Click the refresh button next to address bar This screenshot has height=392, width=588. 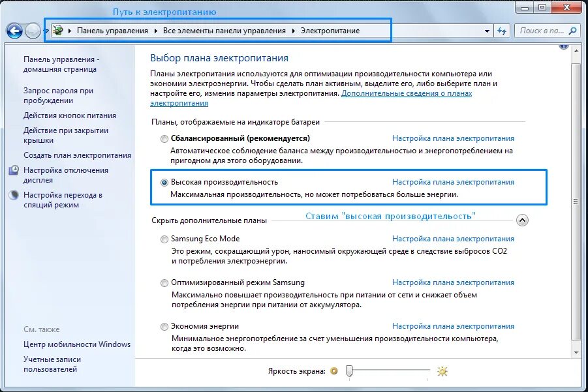(502, 31)
